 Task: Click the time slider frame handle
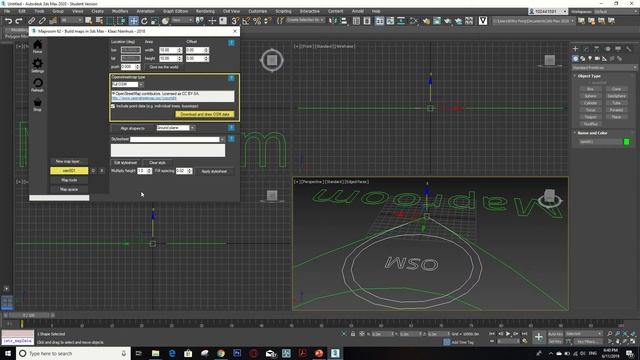coord(29,316)
